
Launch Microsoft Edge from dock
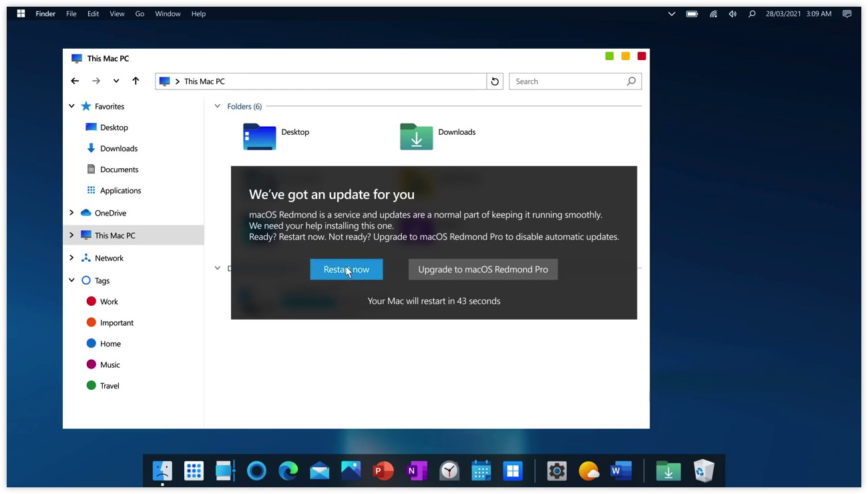(288, 471)
